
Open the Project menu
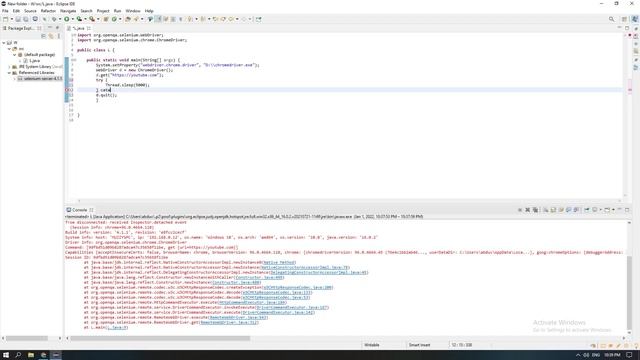click(103, 11)
